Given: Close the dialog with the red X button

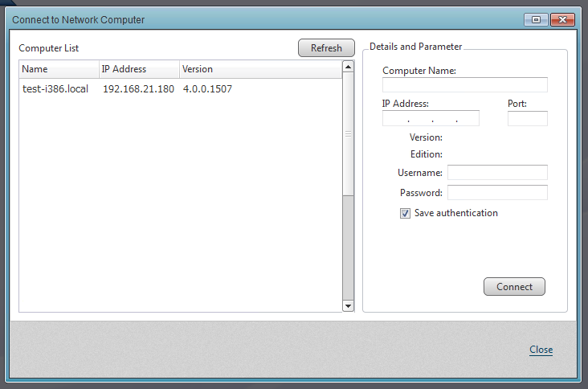Looking at the screenshot, I should coord(565,19).
